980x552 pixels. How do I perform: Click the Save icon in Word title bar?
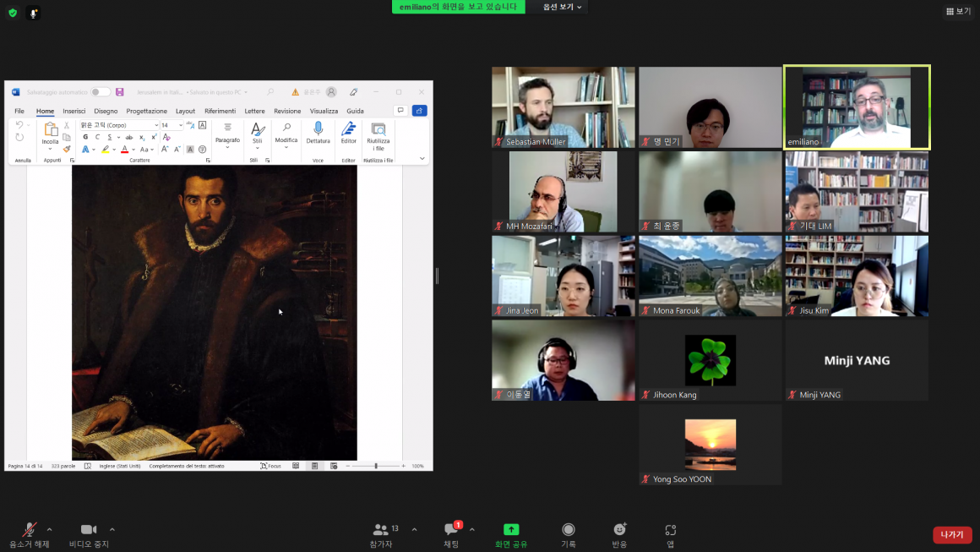pyautogui.click(x=119, y=92)
